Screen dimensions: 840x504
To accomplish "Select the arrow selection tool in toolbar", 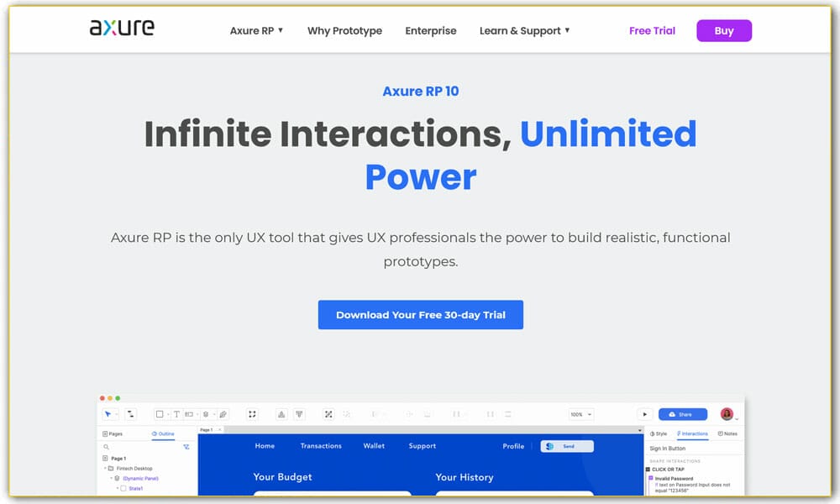I will point(109,414).
